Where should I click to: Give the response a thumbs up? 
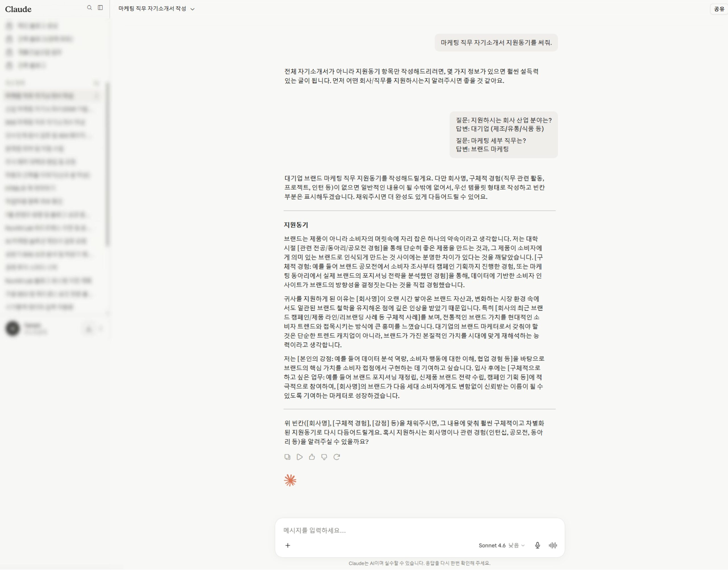pos(312,457)
